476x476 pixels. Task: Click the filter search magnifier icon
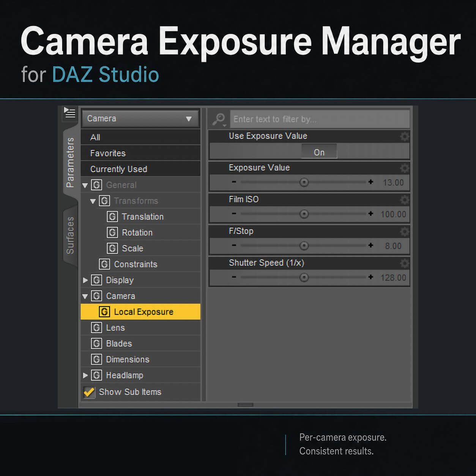click(219, 119)
